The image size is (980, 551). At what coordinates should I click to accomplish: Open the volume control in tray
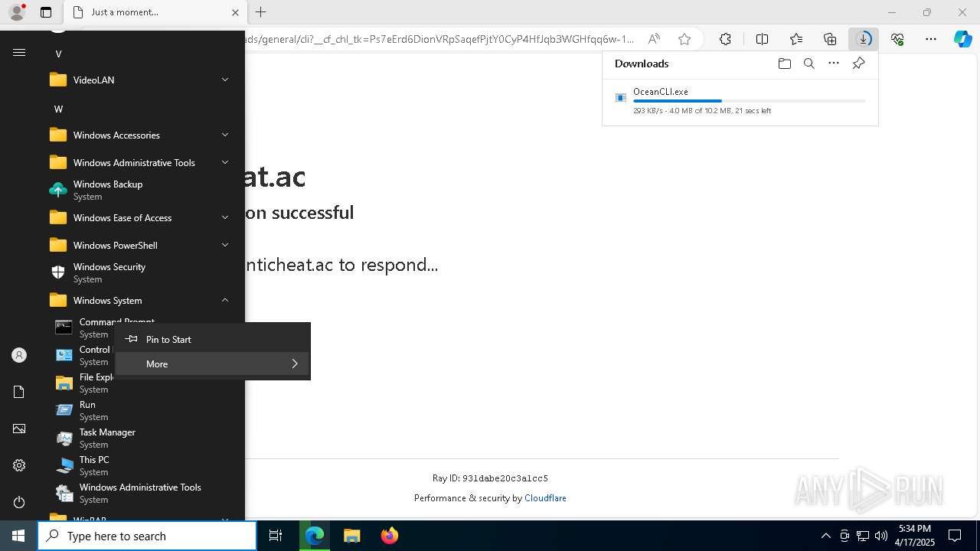[881, 536]
